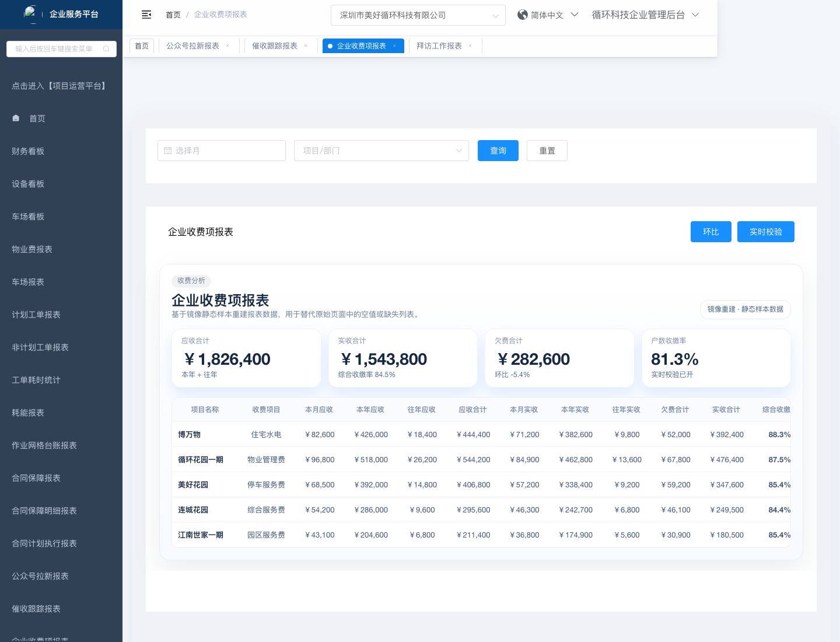Click the 重置 reset button
This screenshot has width=840, height=642.
pos(547,151)
